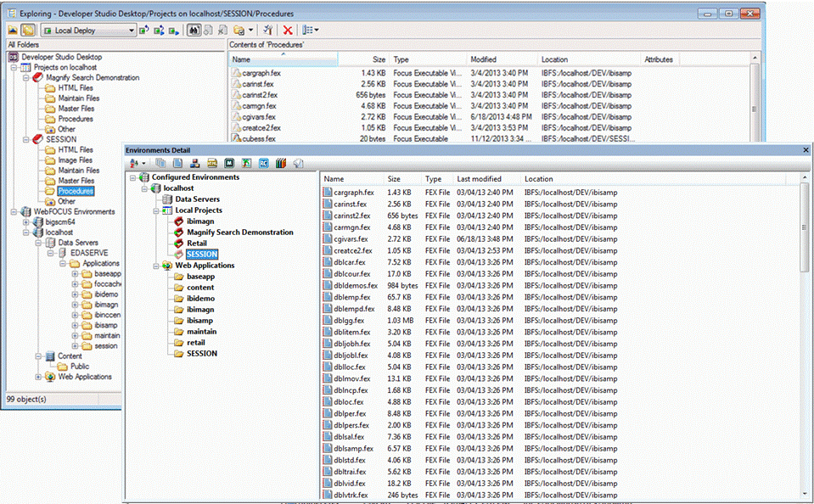Viewport: 814px width, 504px height.
Task: Collapse the SESSION project in the Explorer tree
Action: (26, 140)
